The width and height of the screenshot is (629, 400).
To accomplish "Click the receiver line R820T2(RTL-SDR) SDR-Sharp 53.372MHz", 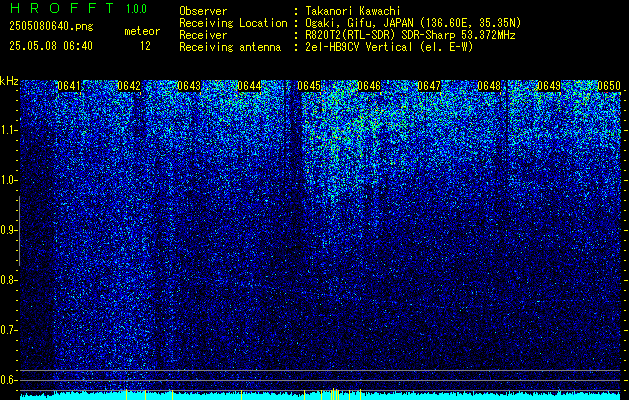I will click(x=410, y=35).
